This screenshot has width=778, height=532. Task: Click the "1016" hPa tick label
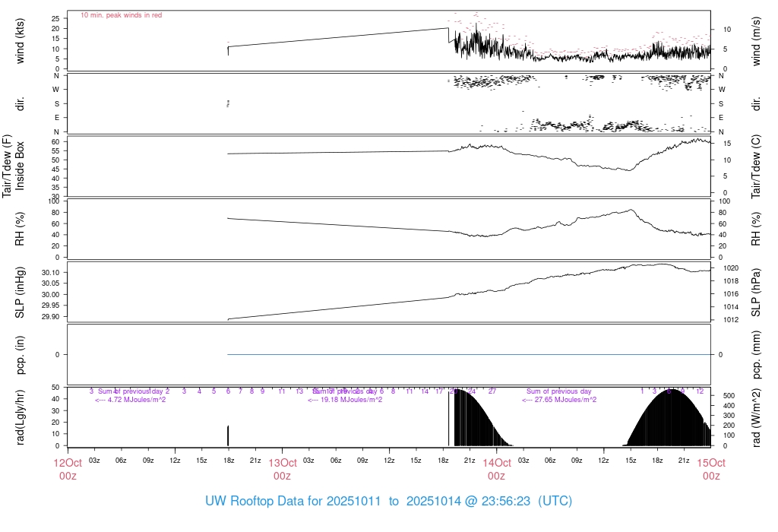[x=731, y=294]
